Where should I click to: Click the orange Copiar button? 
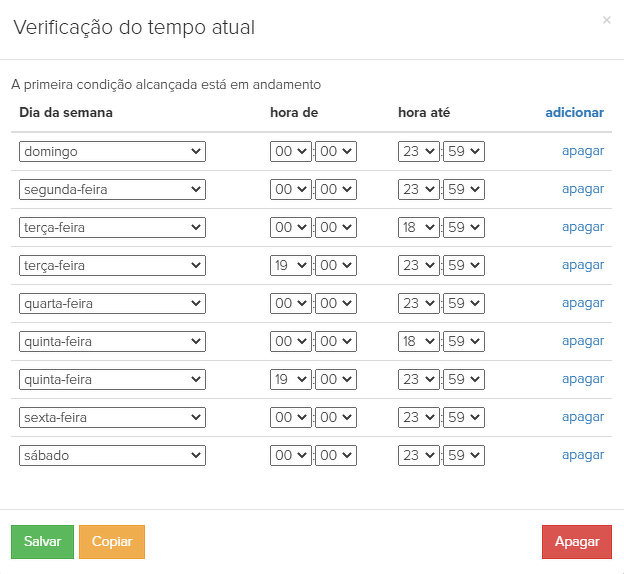click(x=112, y=541)
